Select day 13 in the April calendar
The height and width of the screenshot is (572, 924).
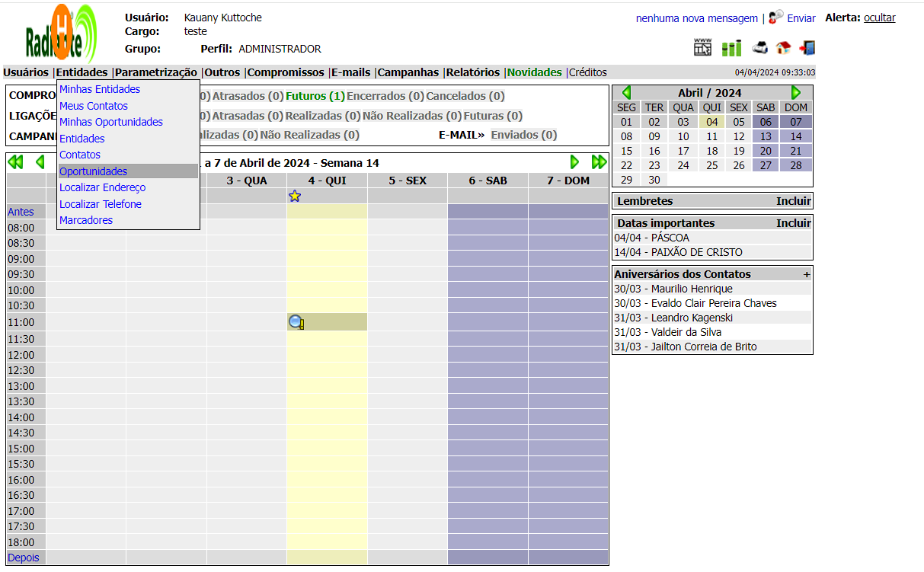[x=766, y=136]
